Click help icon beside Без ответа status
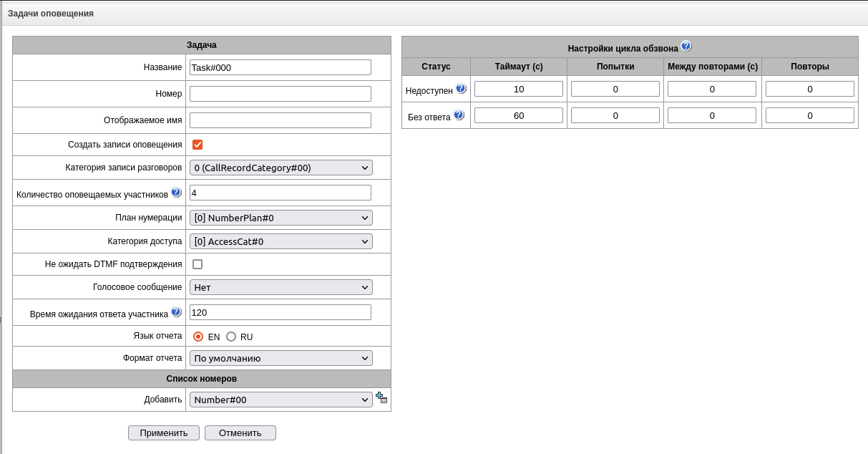This screenshot has width=868, height=454. pos(459,115)
